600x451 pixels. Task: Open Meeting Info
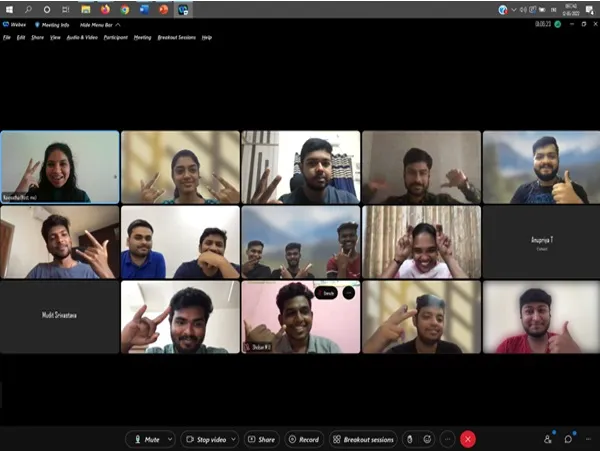[x=51, y=24]
